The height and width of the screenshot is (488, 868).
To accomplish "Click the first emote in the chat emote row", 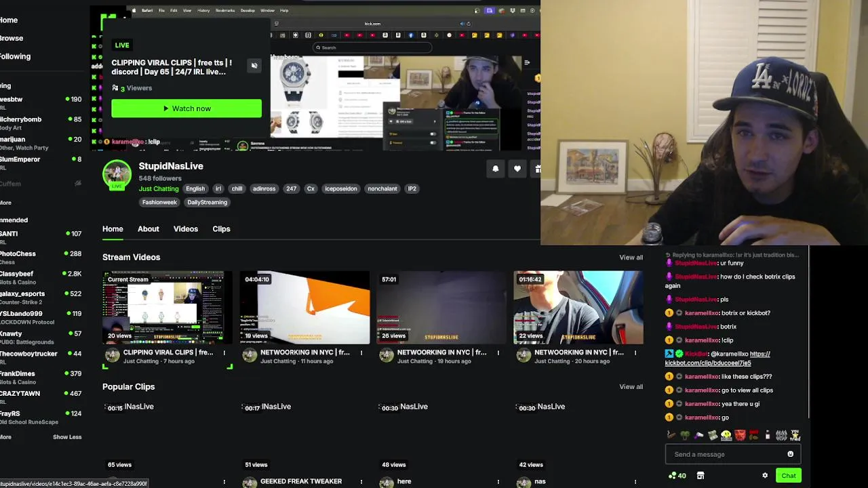I will pyautogui.click(x=671, y=435).
